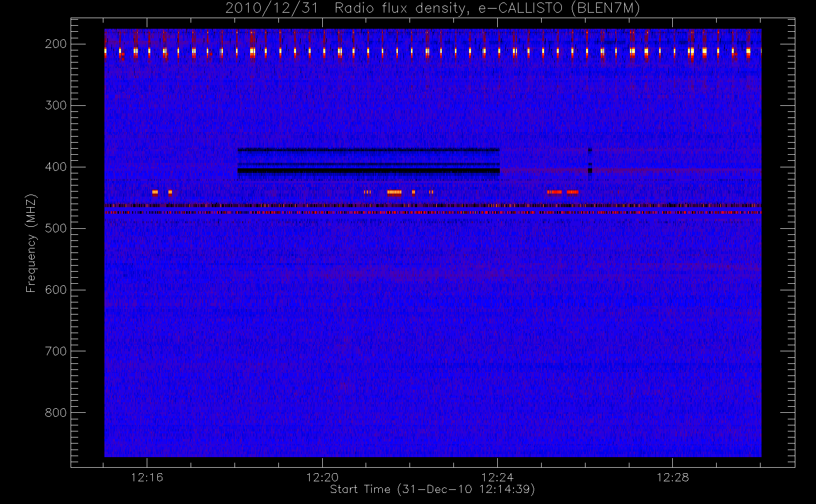Viewport: 816px width, 504px height.
Task: Click the continuous red interference line near 475 MHz
Action: [x=433, y=213]
